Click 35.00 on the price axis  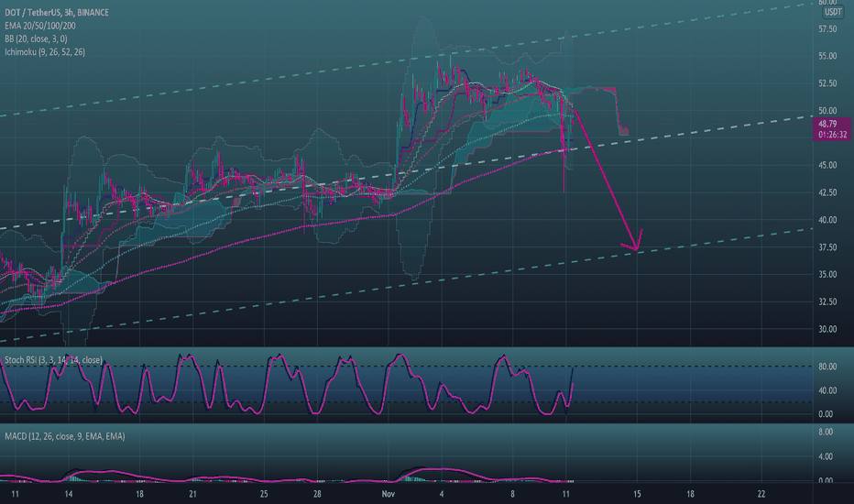[x=827, y=275]
